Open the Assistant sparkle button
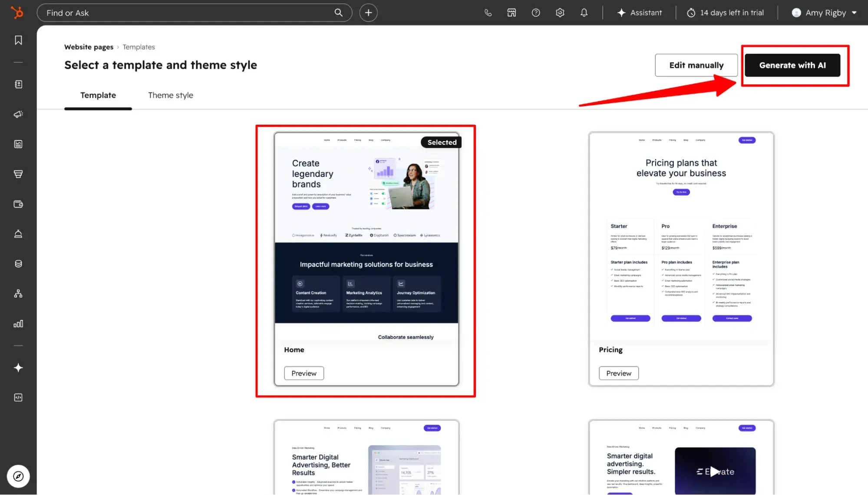Image resolution: width=868 pixels, height=495 pixels. click(640, 13)
